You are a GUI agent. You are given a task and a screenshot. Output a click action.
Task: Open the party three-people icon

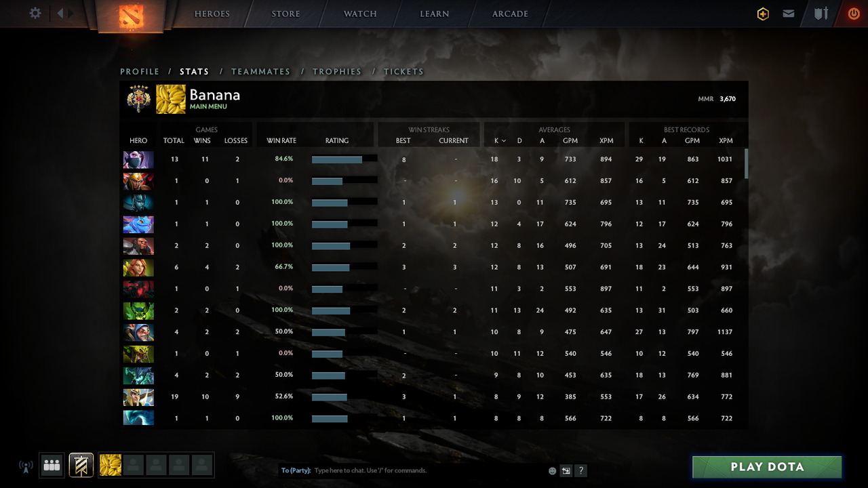click(52, 465)
